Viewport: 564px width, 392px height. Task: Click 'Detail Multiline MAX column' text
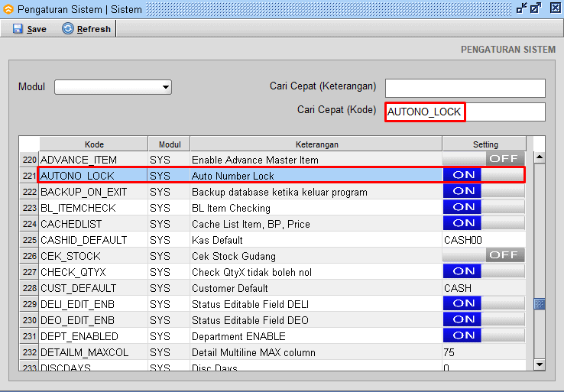click(253, 352)
